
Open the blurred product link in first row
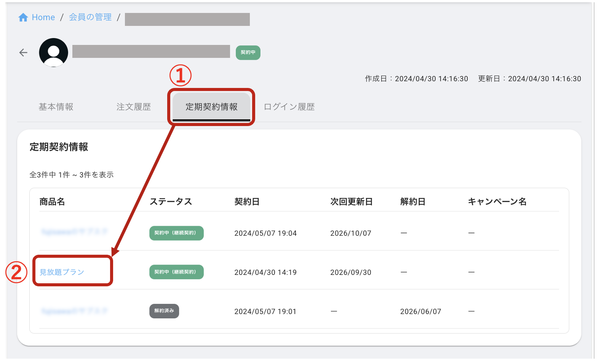[74, 231]
